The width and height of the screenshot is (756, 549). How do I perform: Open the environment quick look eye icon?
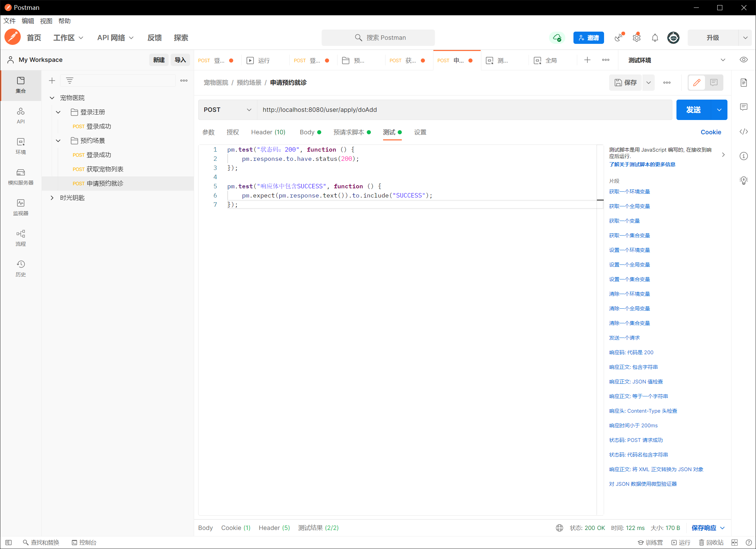coord(743,60)
